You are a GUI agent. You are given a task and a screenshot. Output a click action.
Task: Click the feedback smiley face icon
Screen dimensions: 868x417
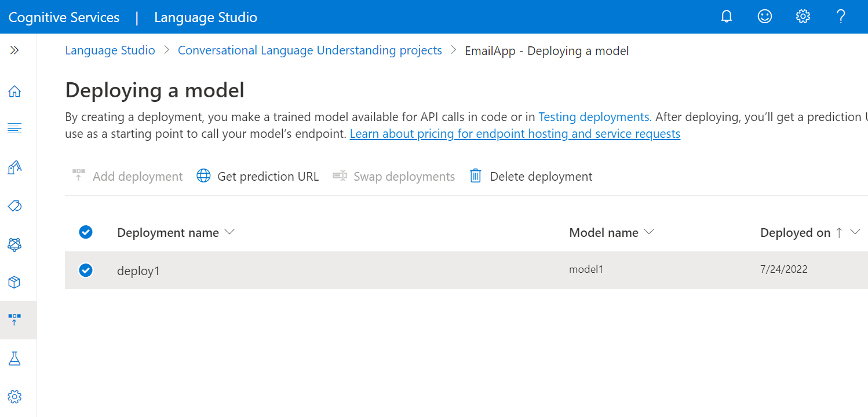point(765,17)
